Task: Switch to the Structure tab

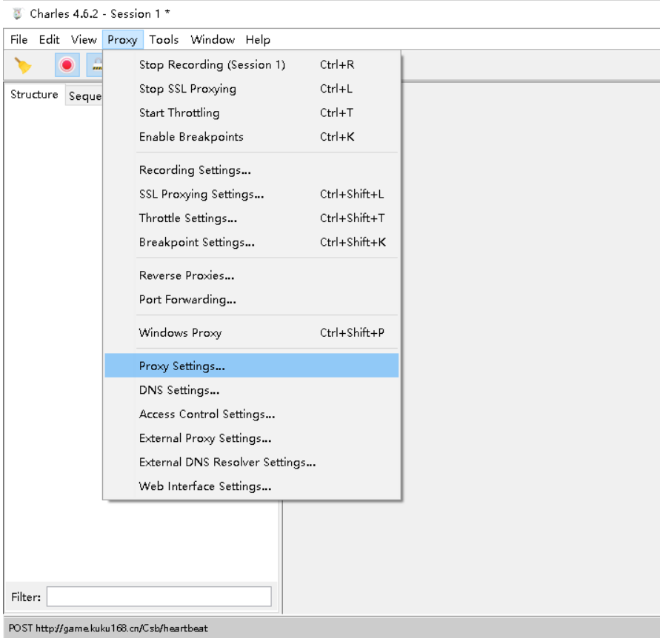Action: point(34,94)
